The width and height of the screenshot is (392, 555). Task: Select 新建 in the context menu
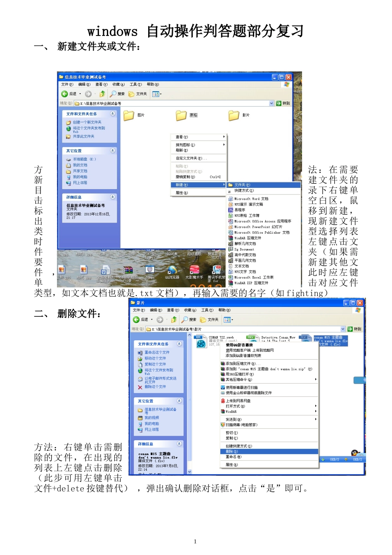pyautogui.click(x=199, y=185)
